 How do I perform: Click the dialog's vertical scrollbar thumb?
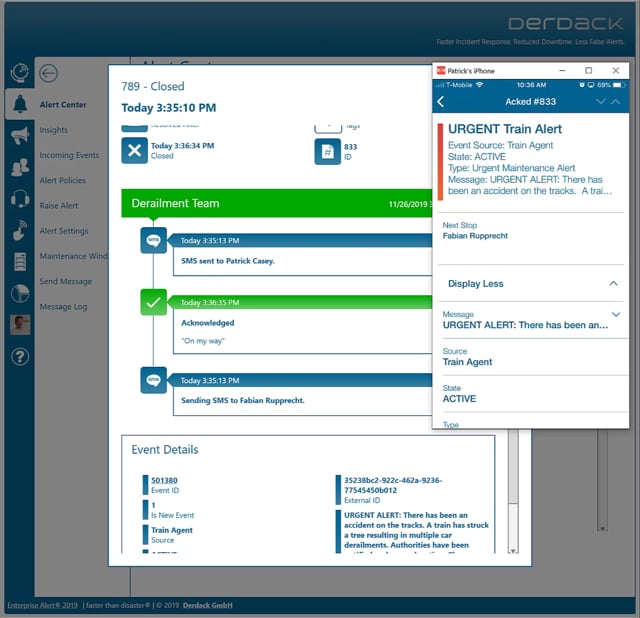[x=513, y=467]
